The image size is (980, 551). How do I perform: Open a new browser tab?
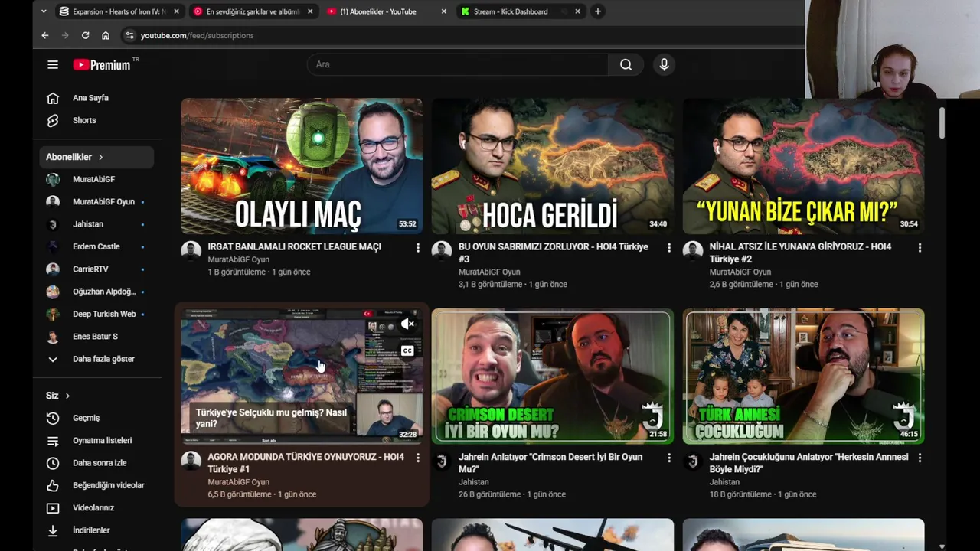coord(598,11)
